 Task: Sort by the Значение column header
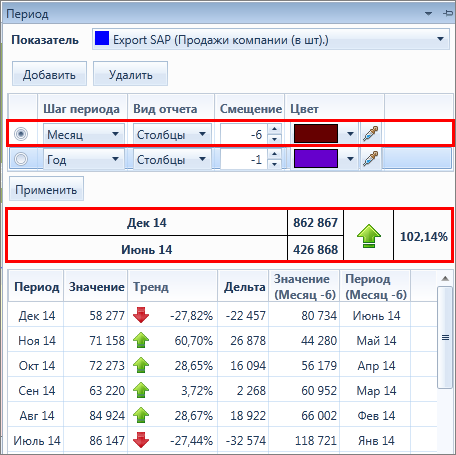point(96,287)
